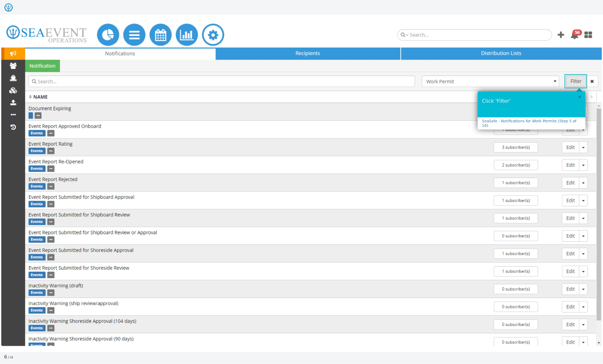Click the vertical scrollbar of the list
The image size is (603, 364).
click(x=599, y=214)
